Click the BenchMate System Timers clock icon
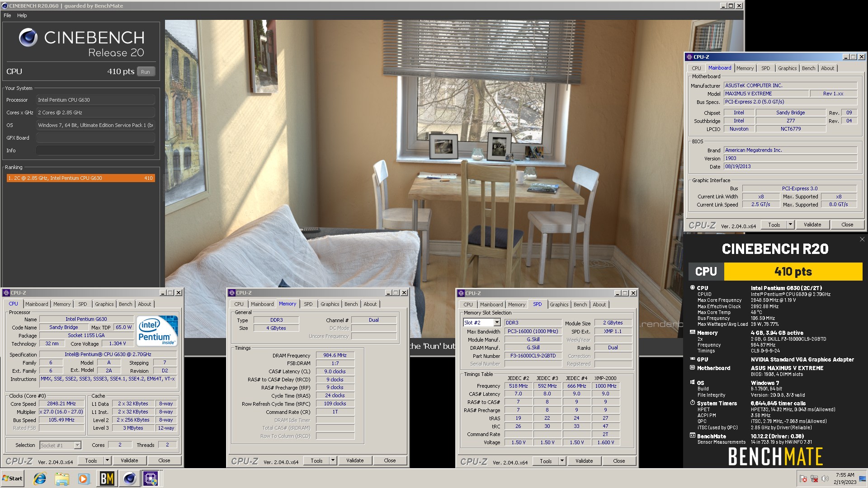Image resolution: width=868 pixels, height=488 pixels. coord(692,403)
